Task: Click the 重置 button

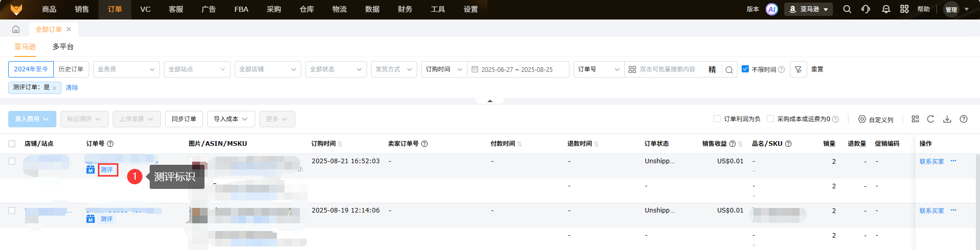Action: pos(818,69)
